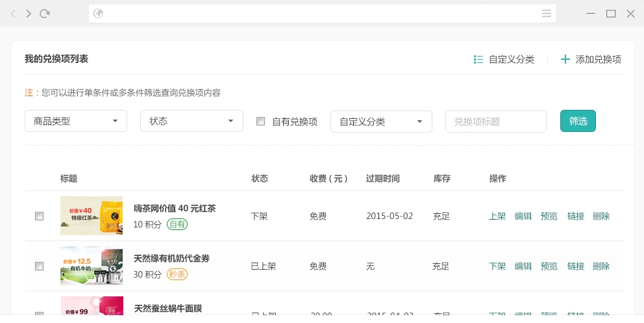Click 删除 for the 嗨茶网 红茶 item
Screen dimensions: 644x323
(601, 216)
